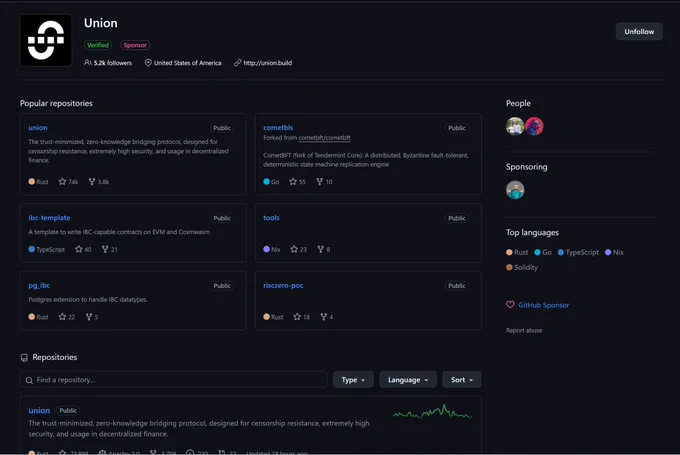Image resolution: width=680 pixels, height=455 pixels.
Task: Open the Sort dropdown
Action: coord(462,380)
